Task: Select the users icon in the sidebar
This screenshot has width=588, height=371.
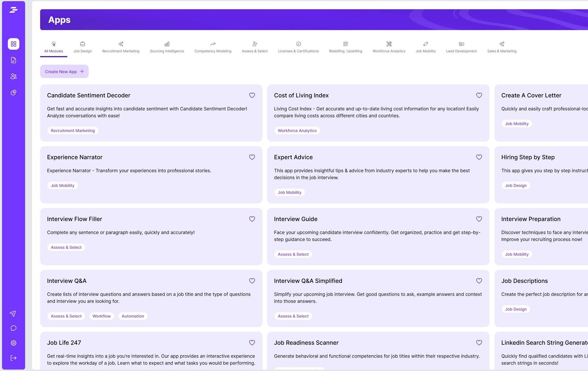Action: click(x=13, y=76)
